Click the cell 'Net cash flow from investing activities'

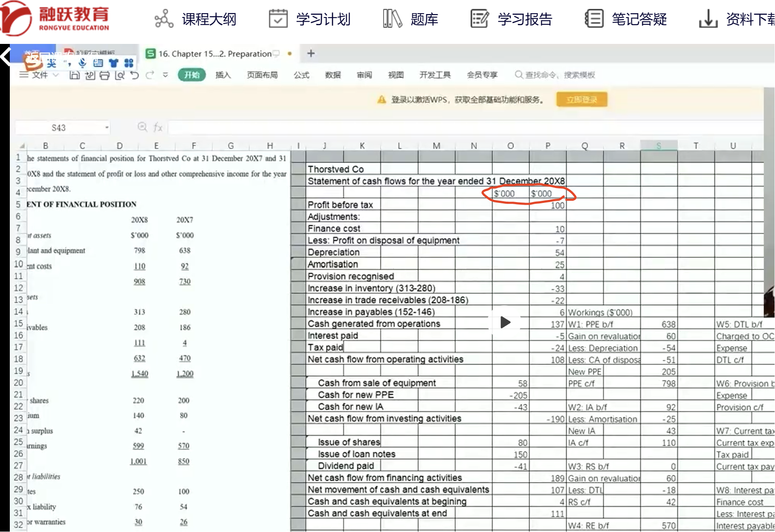[x=385, y=419]
